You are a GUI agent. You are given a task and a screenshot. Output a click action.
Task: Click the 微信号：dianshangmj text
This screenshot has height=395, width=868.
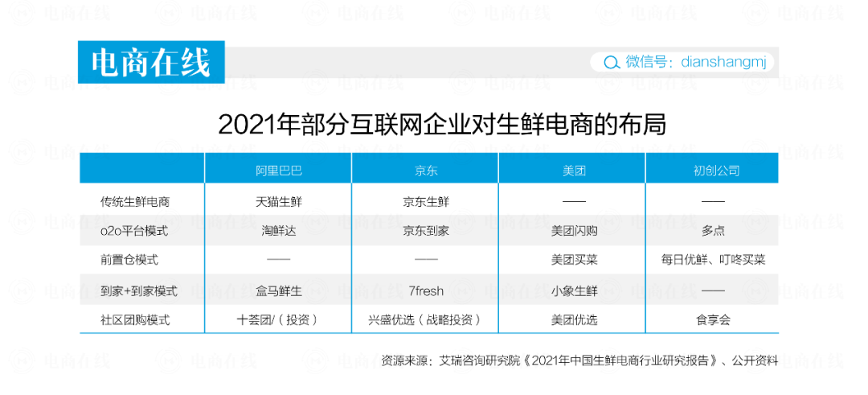tap(696, 62)
